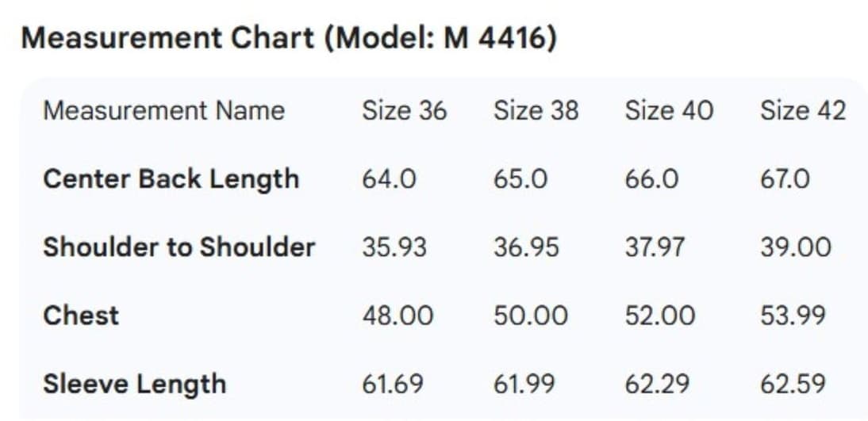Click the Size 38 column header
The height and width of the screenshot is (421, 868).
coord(536,111)
